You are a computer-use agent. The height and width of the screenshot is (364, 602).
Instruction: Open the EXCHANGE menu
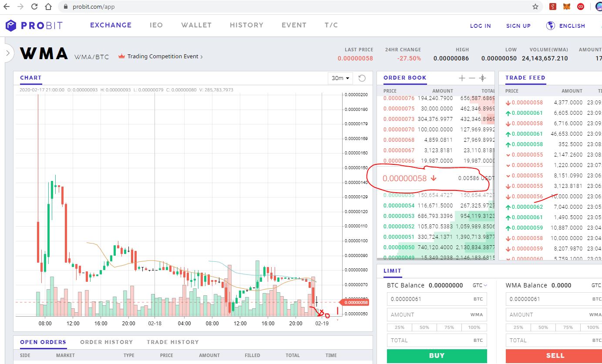pos(111,25)
